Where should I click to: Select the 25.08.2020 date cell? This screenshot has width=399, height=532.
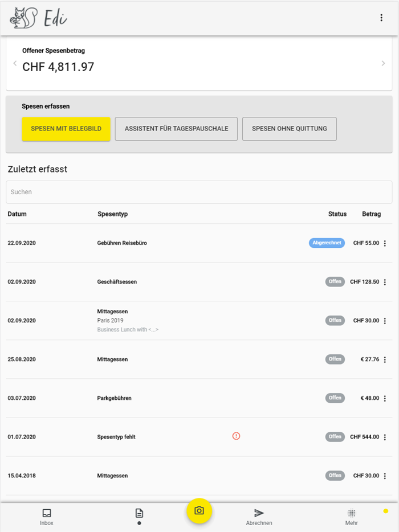tap(22, 359)
